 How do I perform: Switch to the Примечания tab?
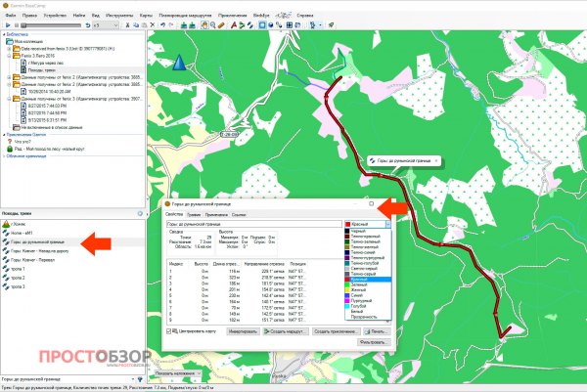click(216, 215)
